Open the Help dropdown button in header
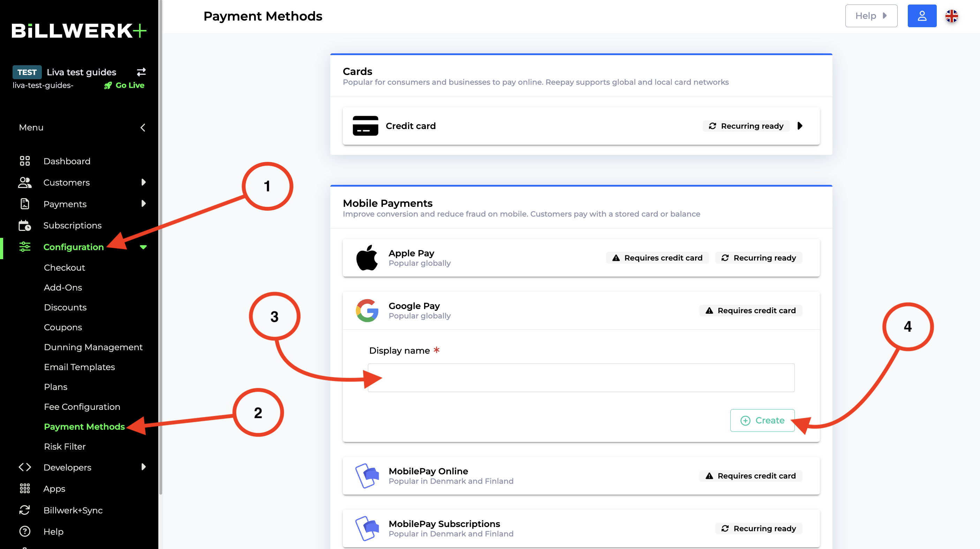This screenshot has width=980, height=549. 871,16
